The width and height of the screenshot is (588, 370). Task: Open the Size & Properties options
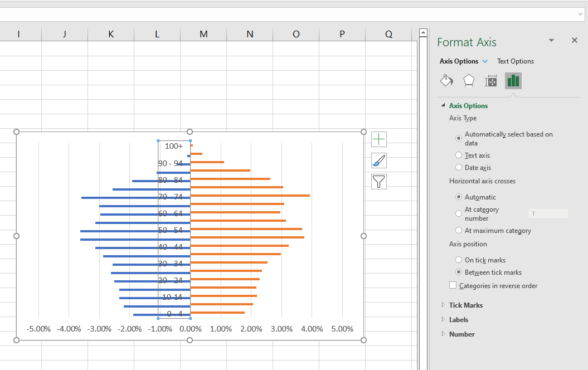click(x=491, y=81)
